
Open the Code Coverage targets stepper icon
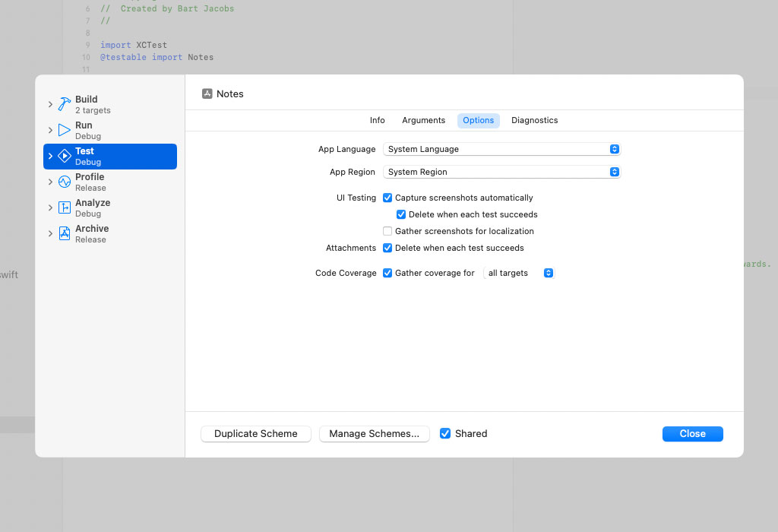548,272
